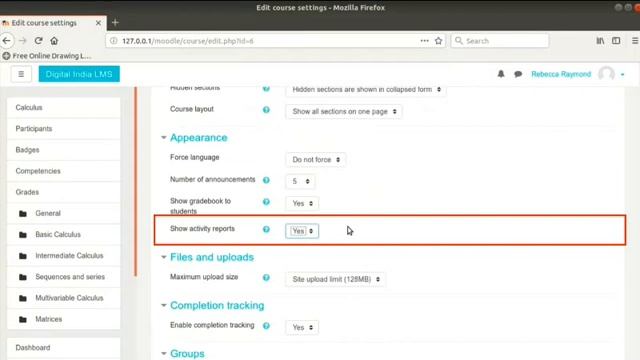Open the page actions three-dot icon
Image resolution: width=640 pixels, height=360 pixels.
click(x=424, y=41)
